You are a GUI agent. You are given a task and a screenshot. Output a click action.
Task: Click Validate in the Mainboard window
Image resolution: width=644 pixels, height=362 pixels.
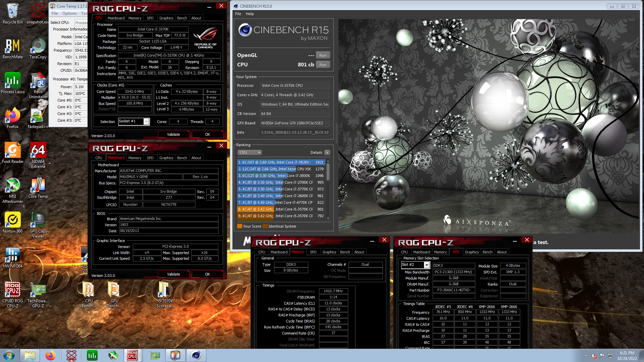(x=173, y=274)
